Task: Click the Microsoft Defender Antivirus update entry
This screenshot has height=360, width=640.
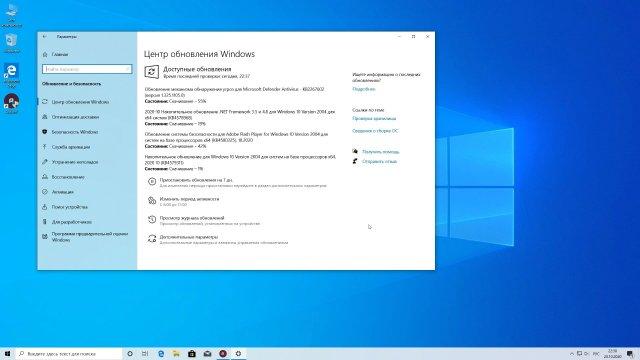Action: [x=235, y=95]
